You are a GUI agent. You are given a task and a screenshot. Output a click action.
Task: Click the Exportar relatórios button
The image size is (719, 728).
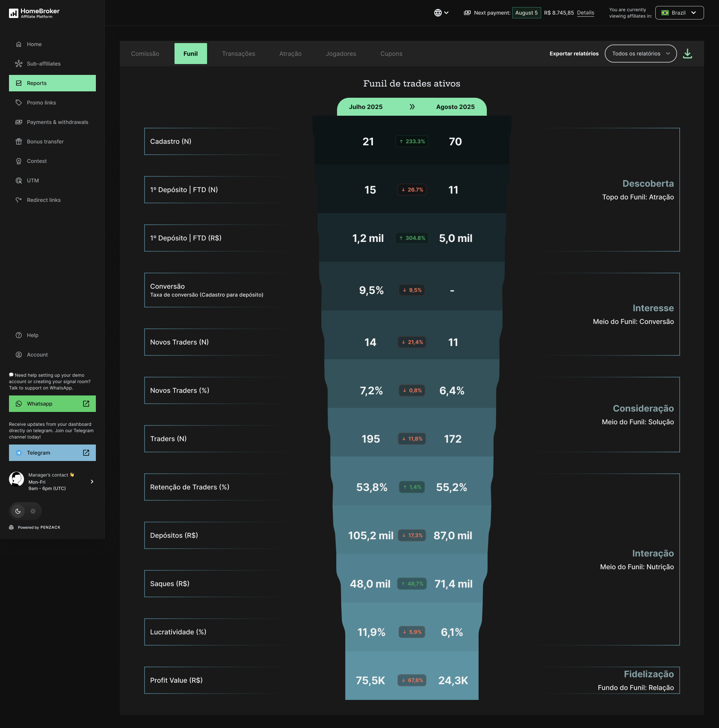tap(574, 53)
